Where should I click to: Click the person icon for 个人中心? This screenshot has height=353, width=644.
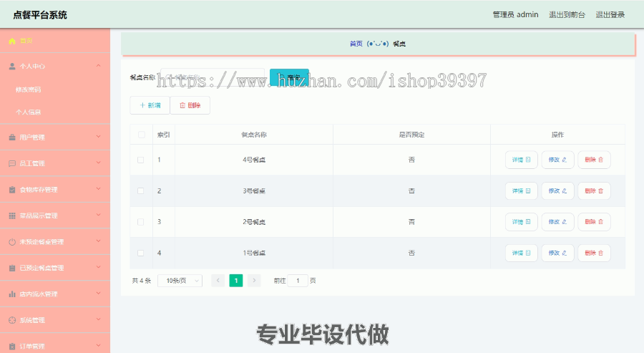tap(12, 66)
